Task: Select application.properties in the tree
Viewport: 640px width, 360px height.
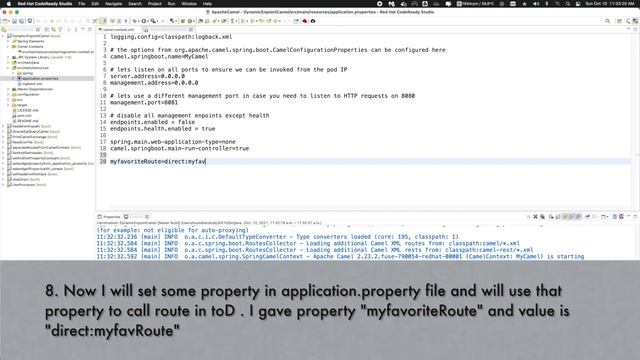Action: [40, 78]
